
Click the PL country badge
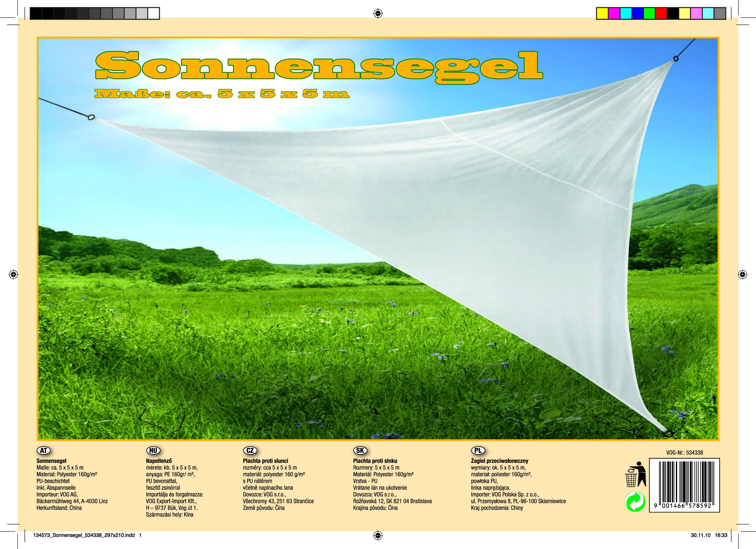pyautogui.click(x=478, y=450)
